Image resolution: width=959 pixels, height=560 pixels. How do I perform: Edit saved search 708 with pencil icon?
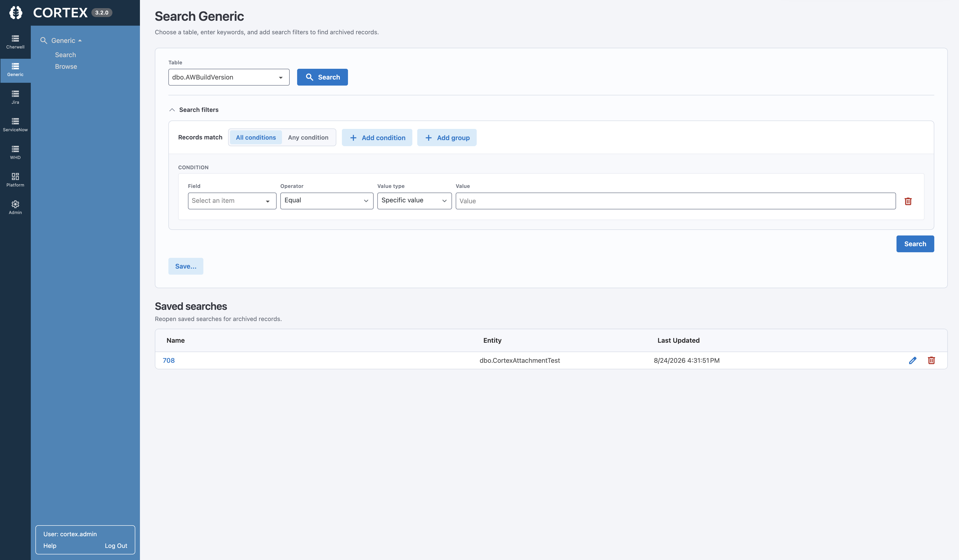[913, 360]
